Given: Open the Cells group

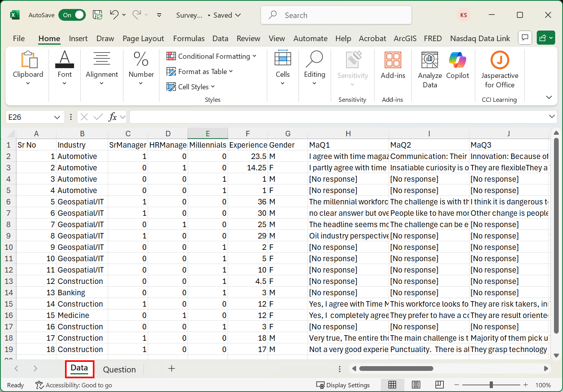Looking at the screenshot, I should pyautogui.click(x=282, y=69).
